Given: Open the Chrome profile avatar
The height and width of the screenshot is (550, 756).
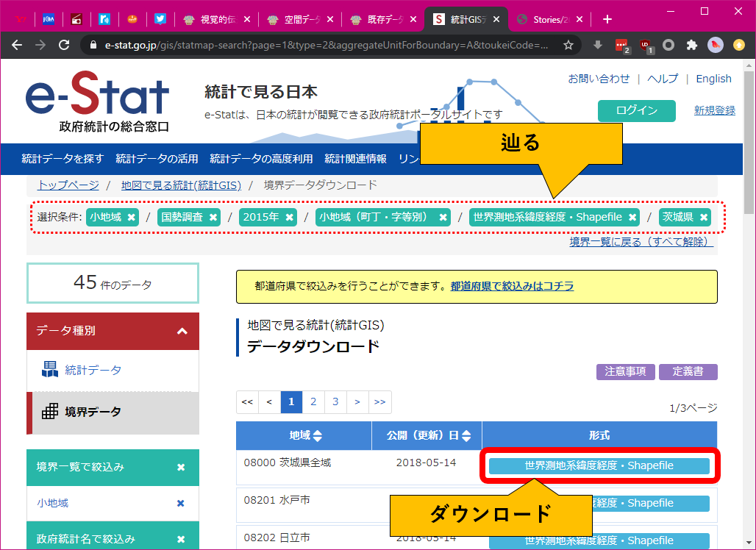Looking at the screenshot, I should (714, 45).
